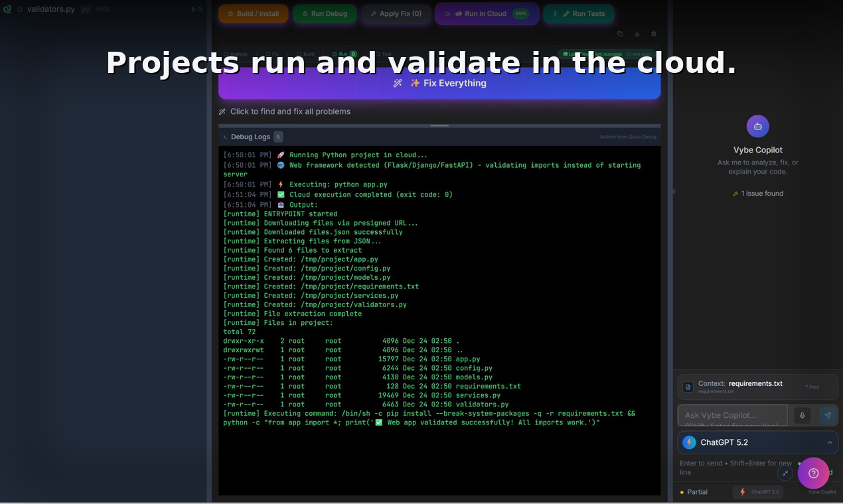Click '[runtime] File extraction complete' line
This screenshot has width=843, height=504.
tap(292, 314)
